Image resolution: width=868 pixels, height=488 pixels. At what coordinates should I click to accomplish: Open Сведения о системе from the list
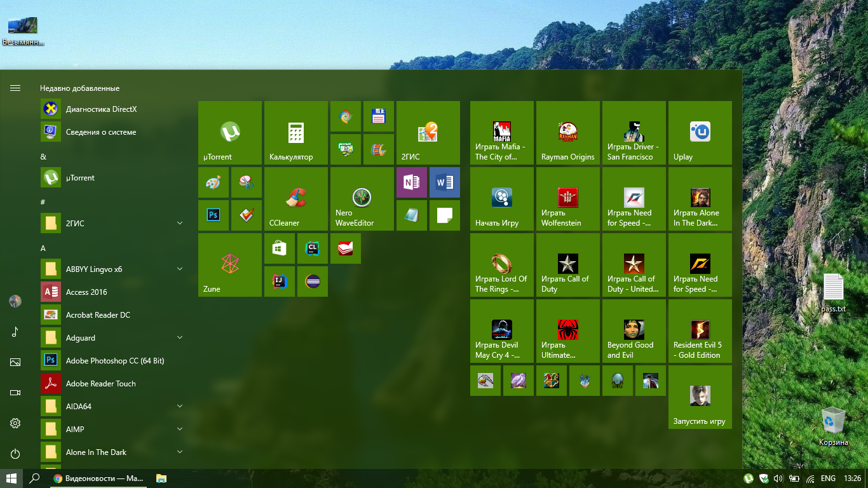click(x=114, y=132)
